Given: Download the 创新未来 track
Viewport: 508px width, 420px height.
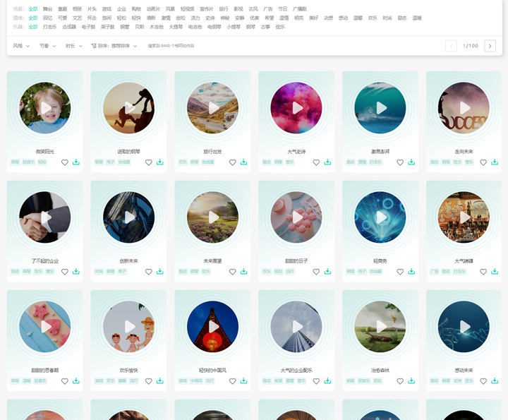Looking at the screenshot, I should pyautogui.click(x=160, y=272).
